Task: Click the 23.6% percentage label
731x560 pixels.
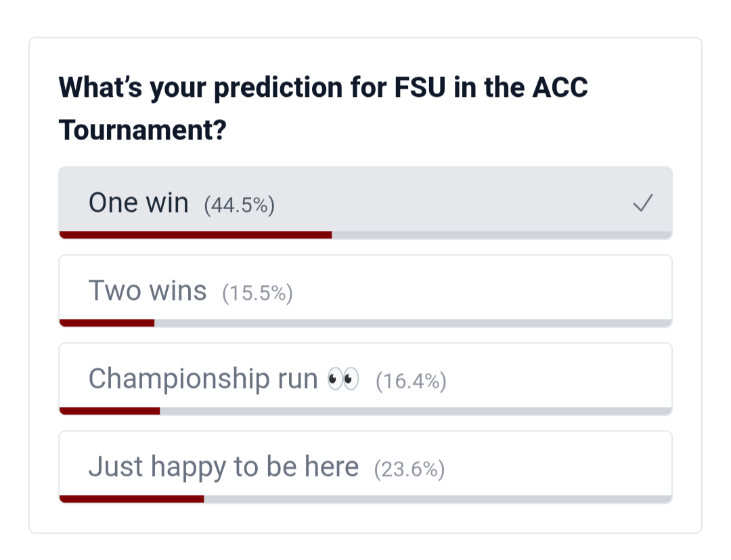Action: point(409,470)
